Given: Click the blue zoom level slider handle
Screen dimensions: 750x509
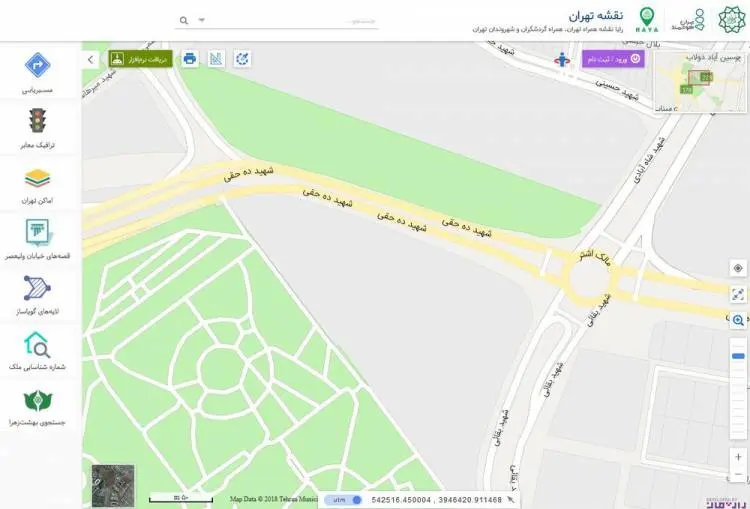Looking at the screenshot, I should [x=738, y=356].
